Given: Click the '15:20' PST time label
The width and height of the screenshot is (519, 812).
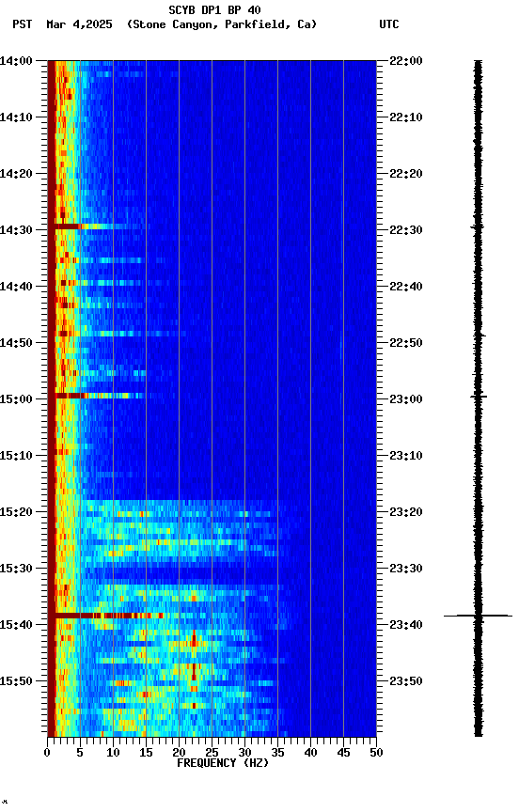Looking at the screenshot, I should tap(16, 512).
